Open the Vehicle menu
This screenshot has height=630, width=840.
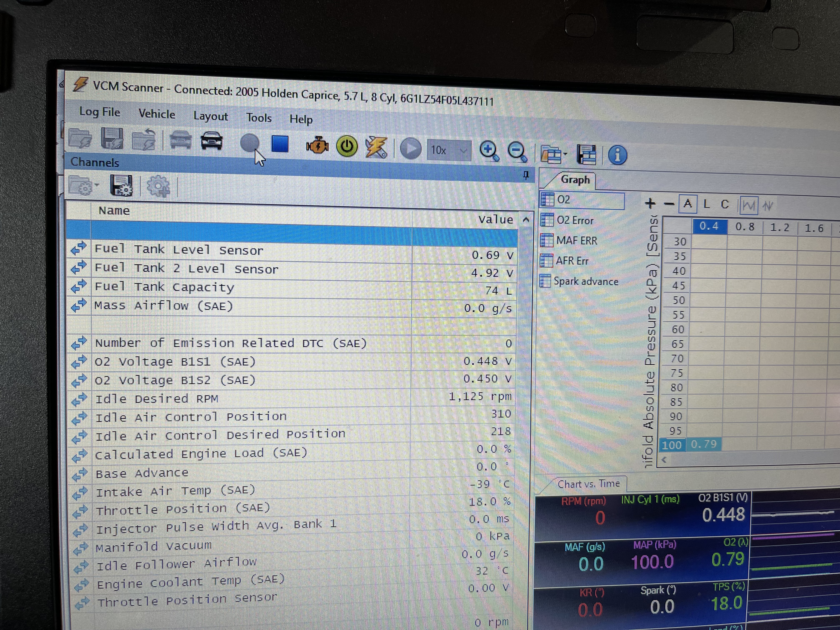[157, 114]
